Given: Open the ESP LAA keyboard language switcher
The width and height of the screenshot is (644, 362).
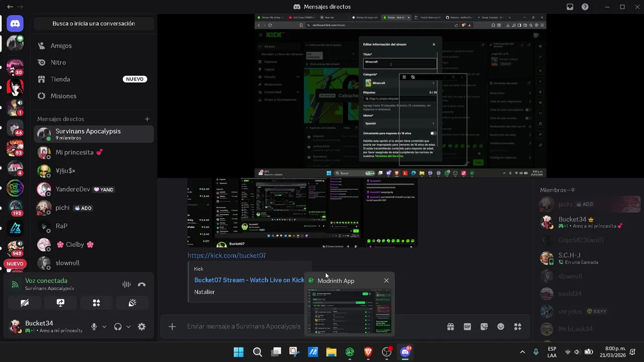Looking at the screenshot, I should [x=552, y=352].
